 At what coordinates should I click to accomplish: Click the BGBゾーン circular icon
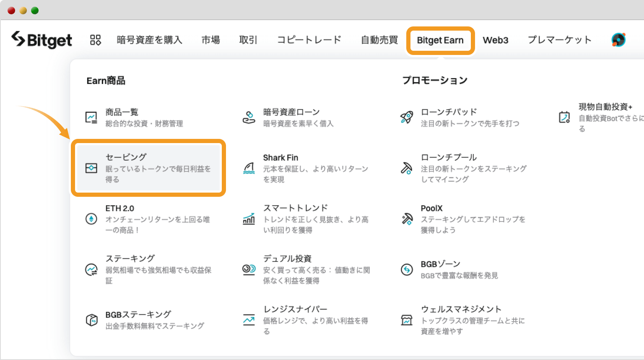pyautogui.click(x=407, y=269)
